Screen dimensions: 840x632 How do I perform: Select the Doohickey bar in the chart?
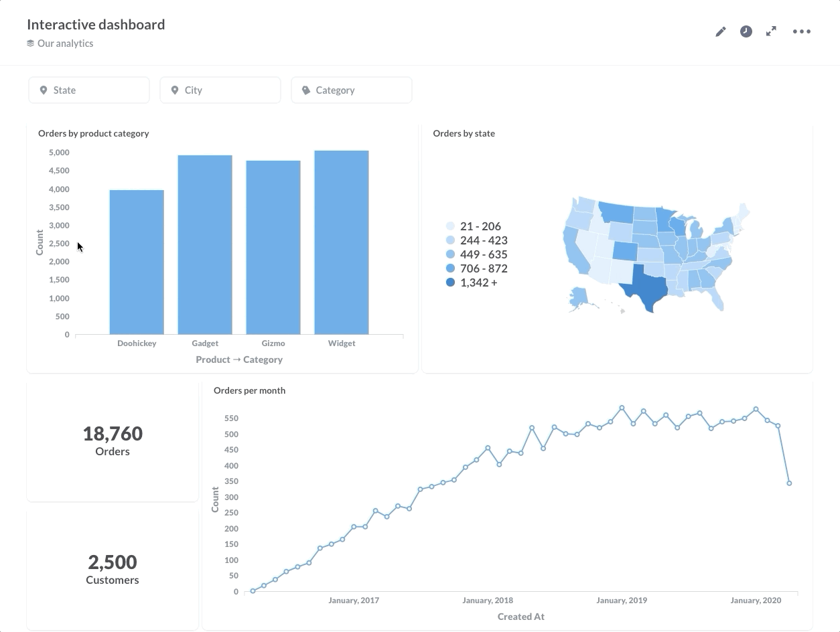[x=137, y=262]
